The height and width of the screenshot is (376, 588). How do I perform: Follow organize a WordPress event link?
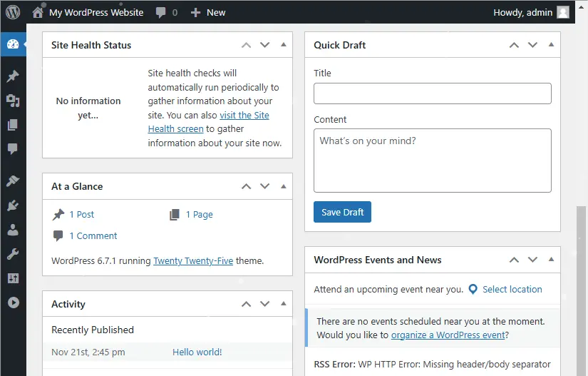click(x=448, y=335)
